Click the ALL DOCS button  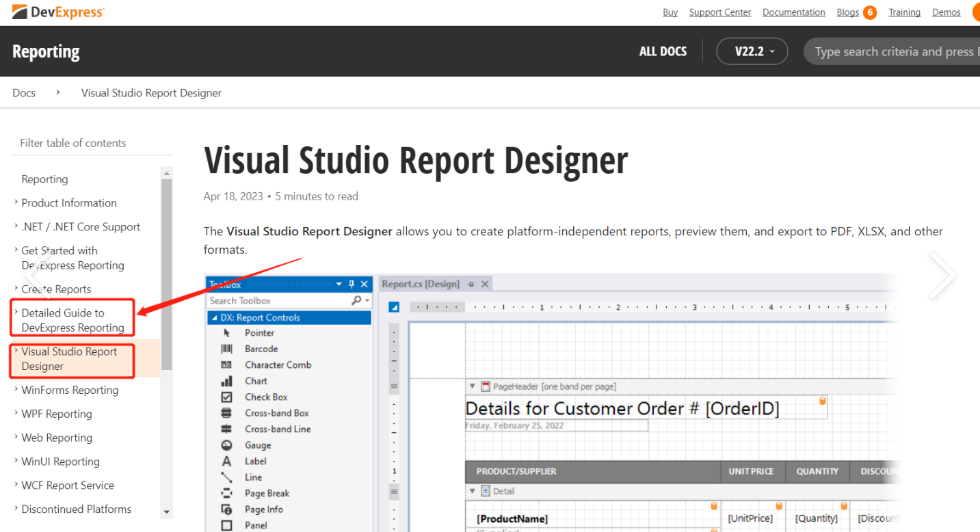click(x=663, y=51)
